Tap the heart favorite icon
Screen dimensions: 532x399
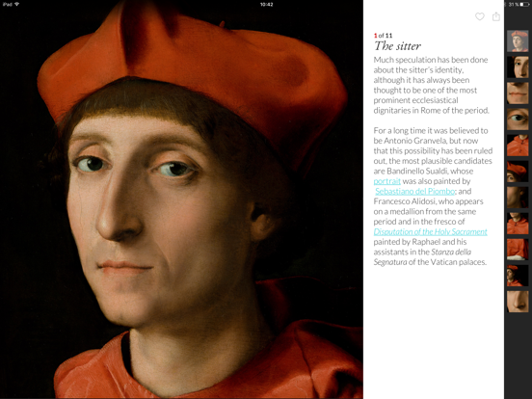click(x=479, y=16)
